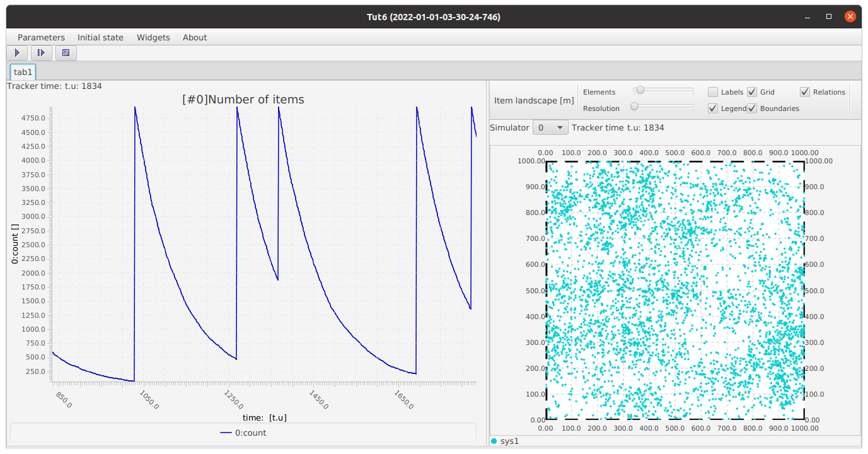The image size is (868, 454).
Task: Enable the Labels checkbox
Action: pos(713,92)
